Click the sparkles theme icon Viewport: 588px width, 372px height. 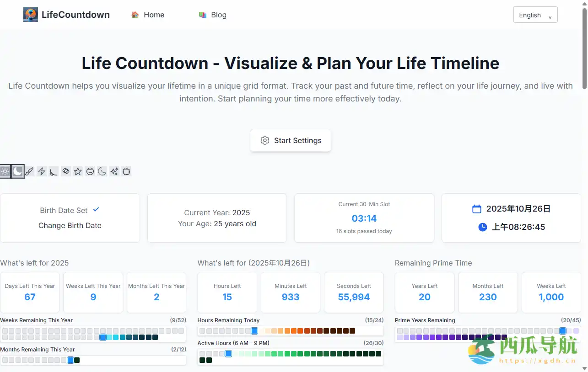click(x=114, y=171)
